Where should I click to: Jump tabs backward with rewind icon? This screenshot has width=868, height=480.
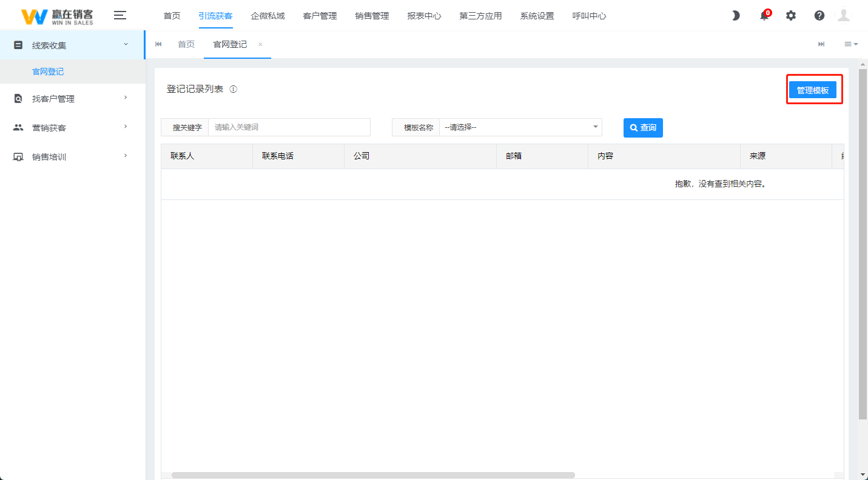(159, 44)
